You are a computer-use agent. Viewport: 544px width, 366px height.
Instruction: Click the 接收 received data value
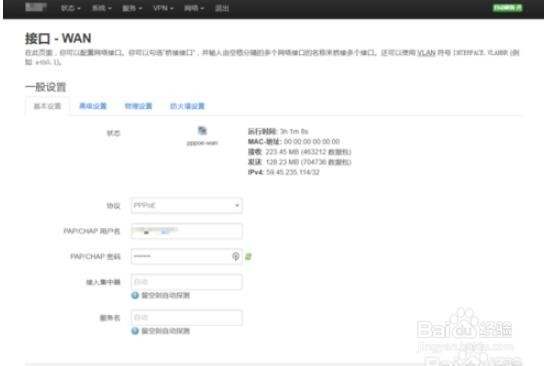pyautogui.click(x=308, y=152)
